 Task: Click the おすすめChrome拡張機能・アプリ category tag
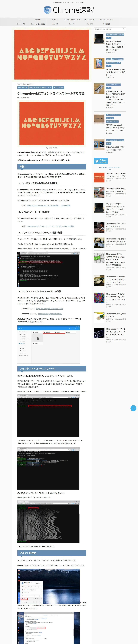[x=40, y=88]
